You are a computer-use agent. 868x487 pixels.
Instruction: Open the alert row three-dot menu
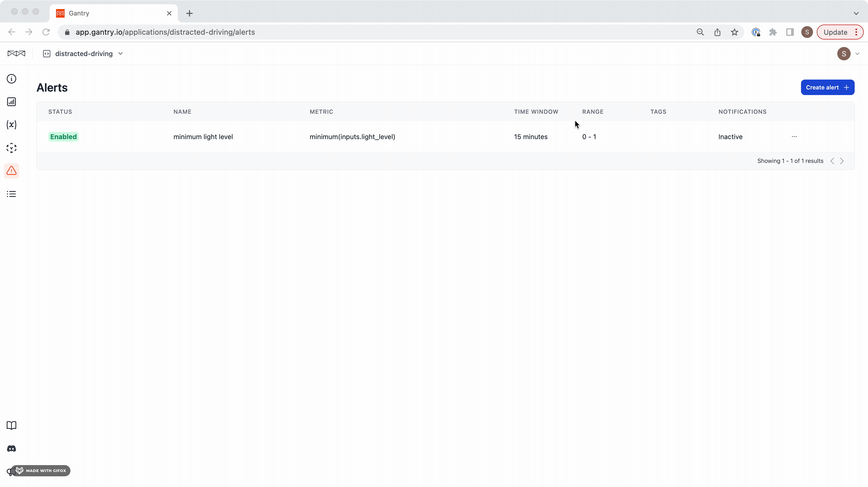[794, 137]
